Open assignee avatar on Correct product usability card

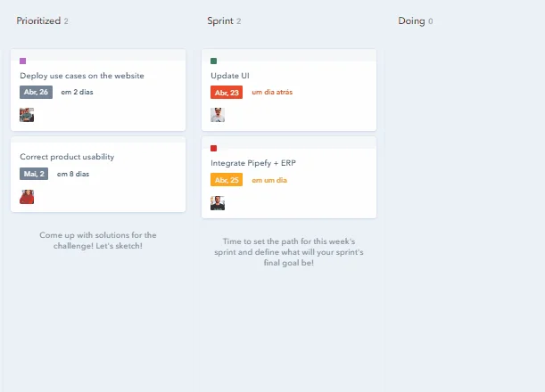(27, 197)
